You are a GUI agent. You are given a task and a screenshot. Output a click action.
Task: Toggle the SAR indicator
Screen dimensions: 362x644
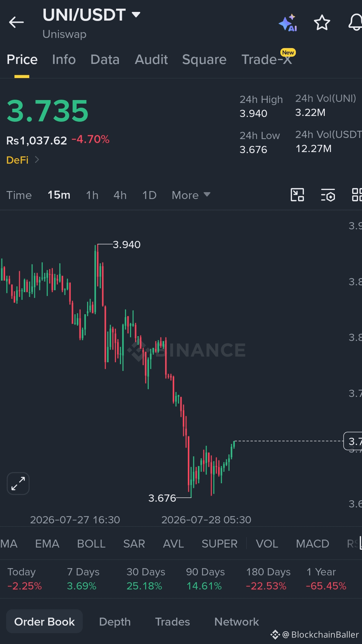134,544
